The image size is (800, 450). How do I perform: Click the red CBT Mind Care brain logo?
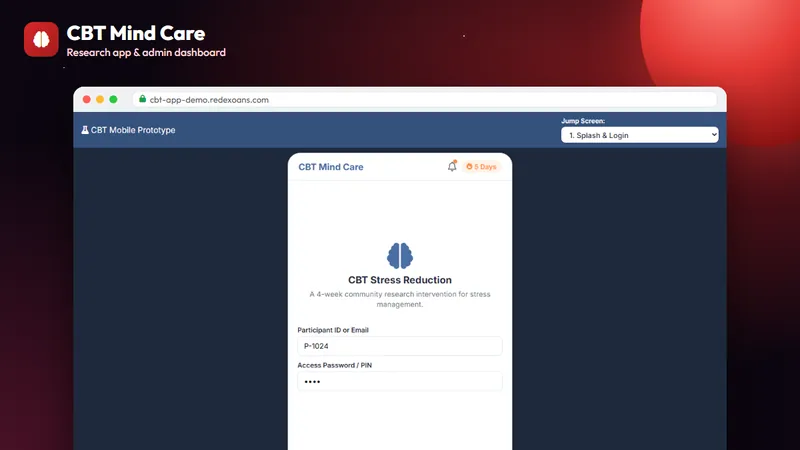coord(41,39)
